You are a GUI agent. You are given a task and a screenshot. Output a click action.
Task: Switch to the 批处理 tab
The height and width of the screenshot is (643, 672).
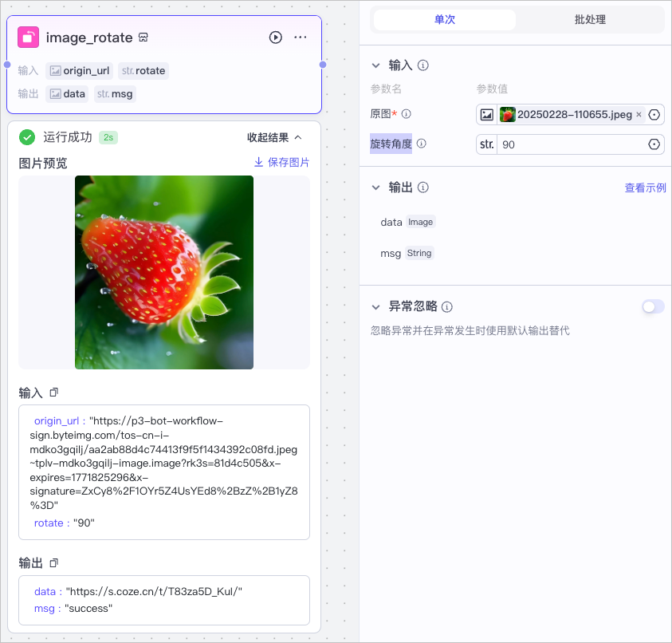pos(590,20)
